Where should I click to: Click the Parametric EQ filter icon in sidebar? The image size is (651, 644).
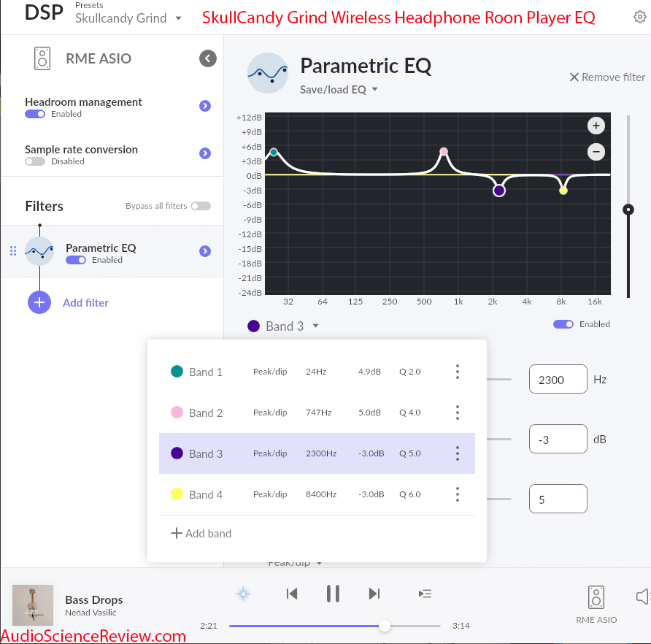(x=39, y=251)
